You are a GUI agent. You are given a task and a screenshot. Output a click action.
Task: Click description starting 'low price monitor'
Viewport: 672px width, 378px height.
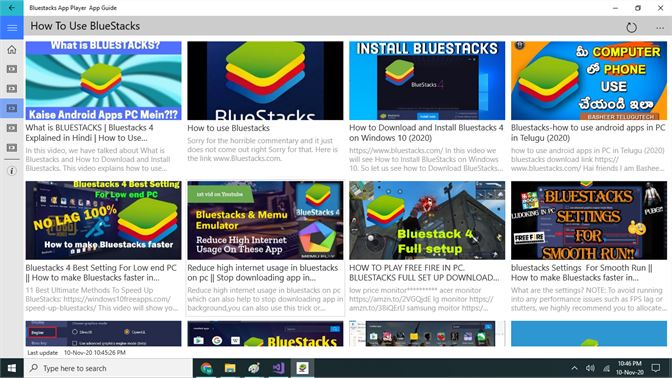pos(421,299)
